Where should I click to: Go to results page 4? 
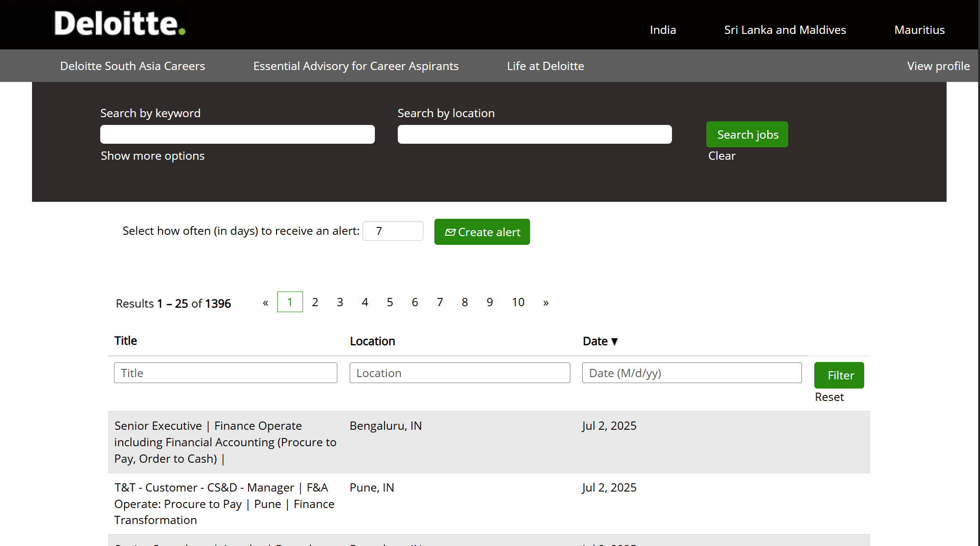[365, 302]
